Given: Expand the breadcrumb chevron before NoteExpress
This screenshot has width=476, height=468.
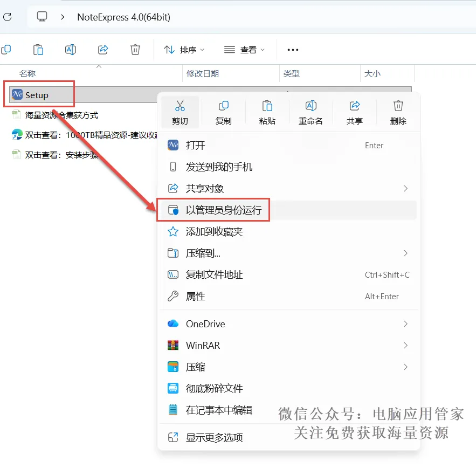Looking at the screenshot, I should [x=63, y=17].
